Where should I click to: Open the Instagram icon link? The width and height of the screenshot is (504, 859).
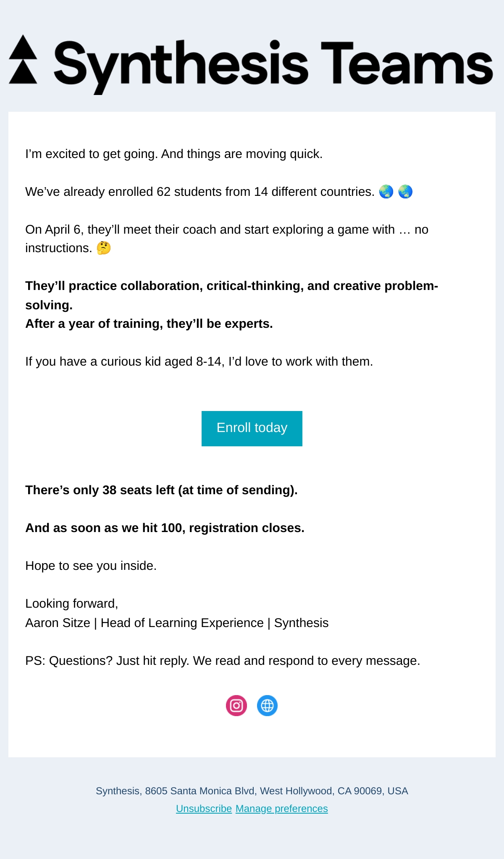[236, 706]
